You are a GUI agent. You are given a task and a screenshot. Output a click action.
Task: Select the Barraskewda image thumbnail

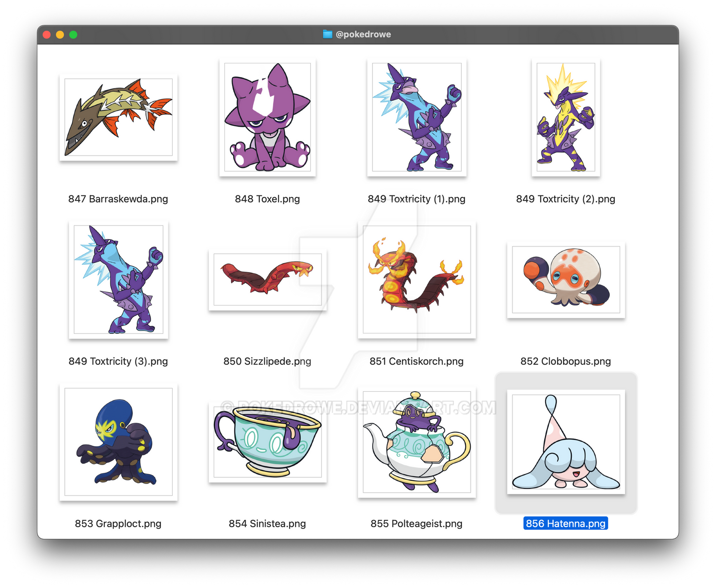(x=118, y=117)
